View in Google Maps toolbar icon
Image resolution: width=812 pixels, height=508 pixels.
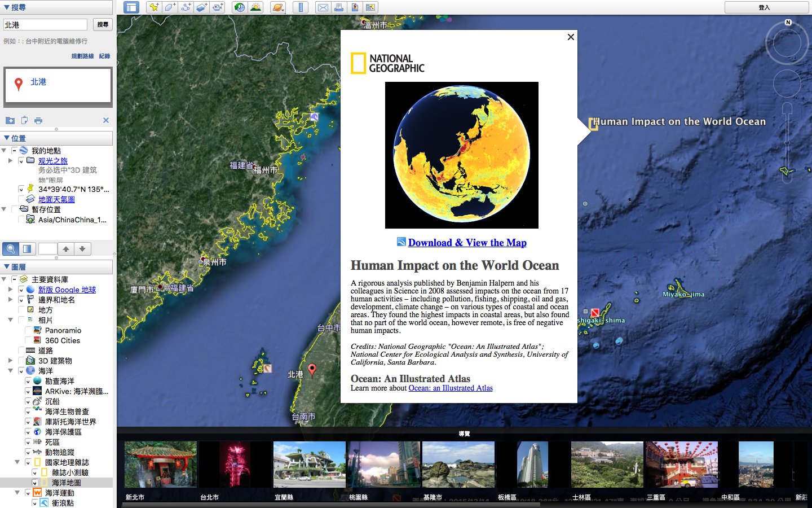370,7
